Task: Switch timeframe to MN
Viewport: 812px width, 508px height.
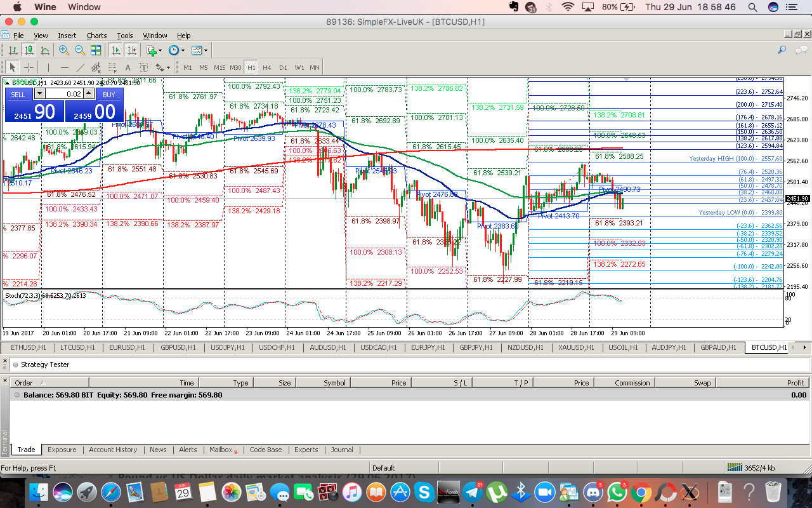Action: 315,67
